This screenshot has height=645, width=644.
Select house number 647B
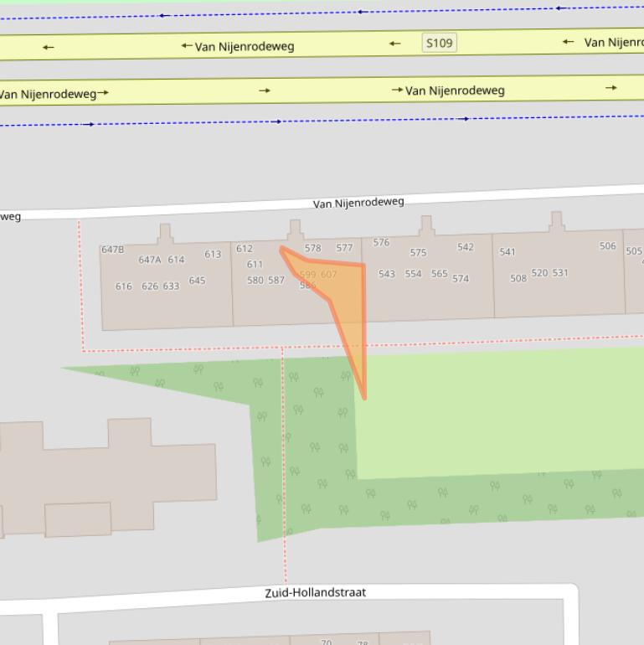(112, 250)
